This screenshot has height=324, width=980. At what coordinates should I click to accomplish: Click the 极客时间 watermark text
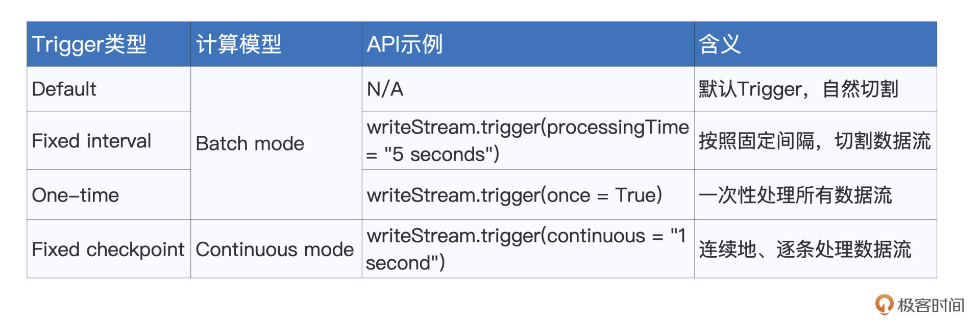(930, 305)
